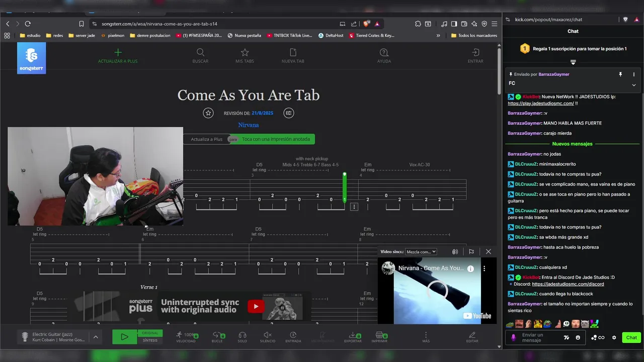
Task: Open revision date 21/8/2025 link
Action: click(x=262, y=114)
